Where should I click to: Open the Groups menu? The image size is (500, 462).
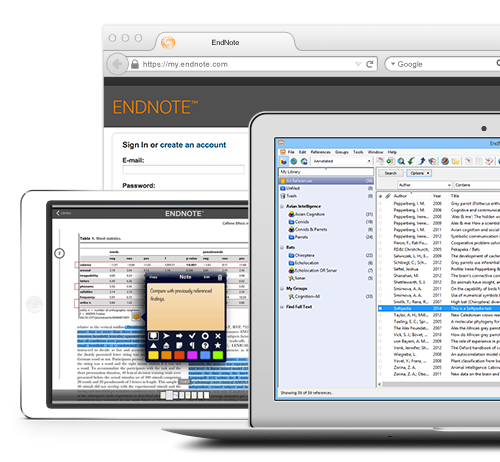pos(342,152)
